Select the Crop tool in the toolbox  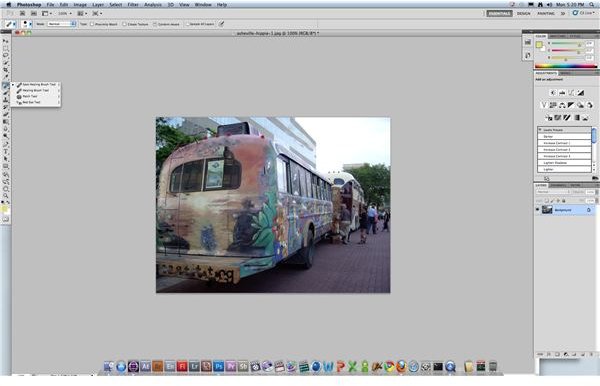coord(5,70)
